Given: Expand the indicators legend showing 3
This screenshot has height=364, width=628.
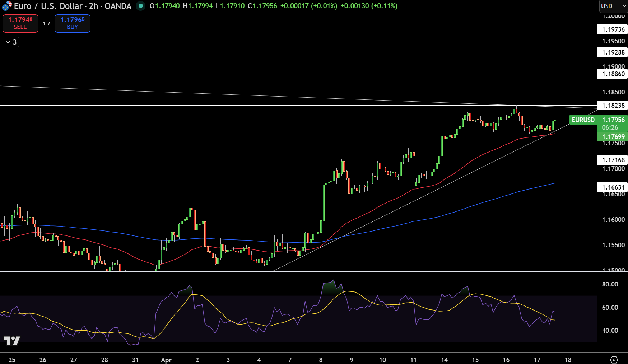Looking at the screenshot, I should coord(11,42).
